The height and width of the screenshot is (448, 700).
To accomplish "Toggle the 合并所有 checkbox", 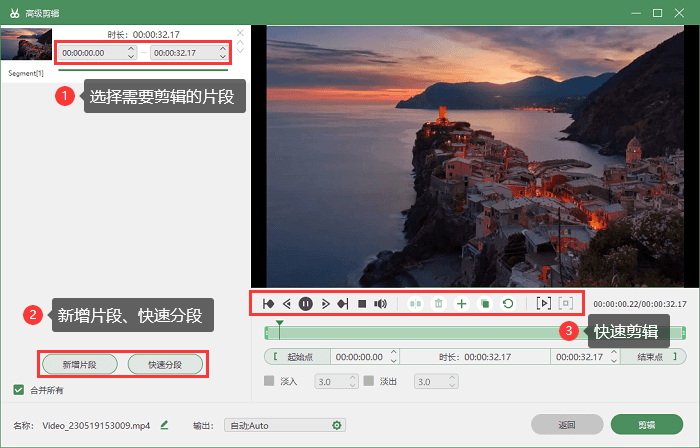I will point(18,390).
